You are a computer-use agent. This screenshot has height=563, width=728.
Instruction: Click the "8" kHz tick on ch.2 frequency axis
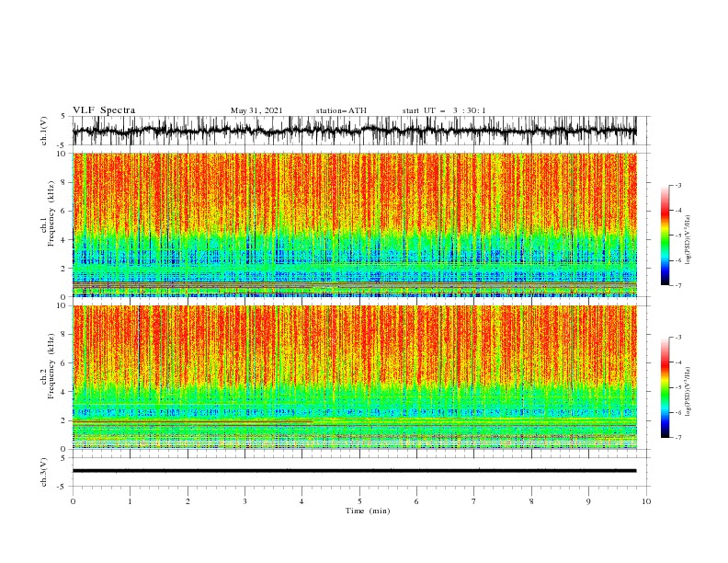tap(64, 335)
